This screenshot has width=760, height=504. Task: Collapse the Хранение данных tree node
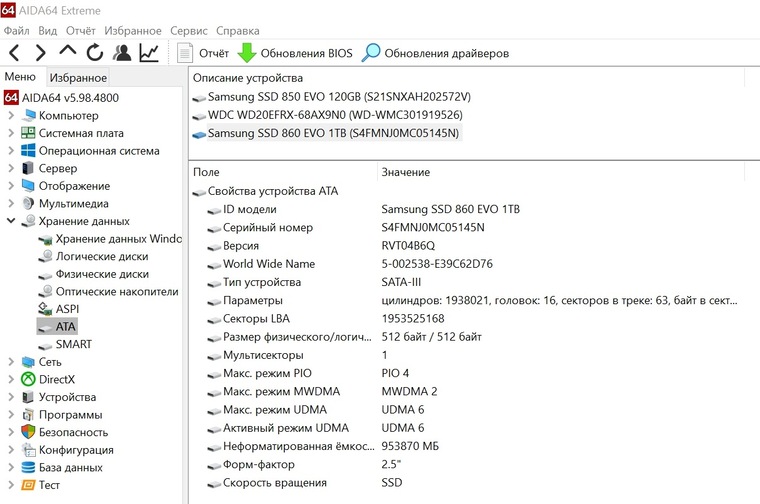pyautogui.click(x=11, y=221)
